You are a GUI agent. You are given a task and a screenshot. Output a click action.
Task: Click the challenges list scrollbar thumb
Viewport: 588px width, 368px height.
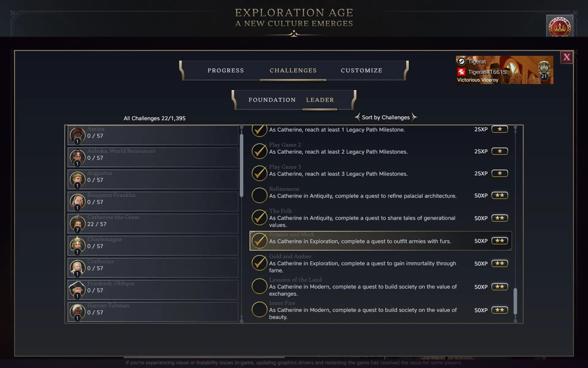click(x=515, y=301)
